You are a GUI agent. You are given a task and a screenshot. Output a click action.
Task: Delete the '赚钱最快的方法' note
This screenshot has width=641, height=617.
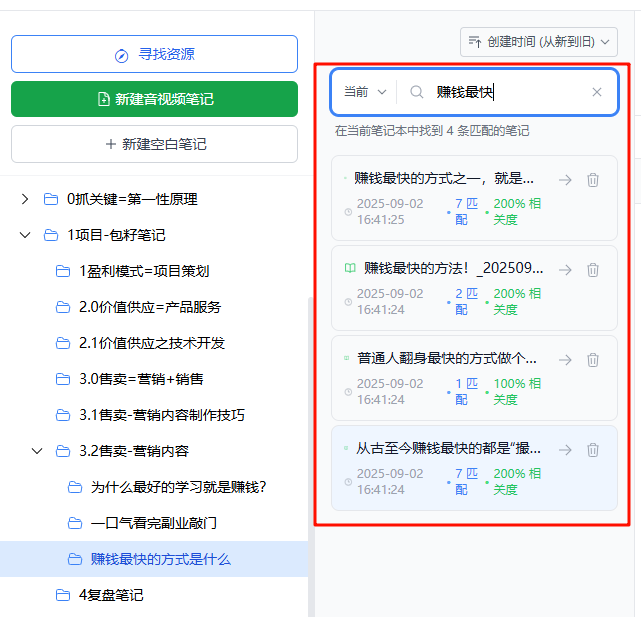point(593,270)
